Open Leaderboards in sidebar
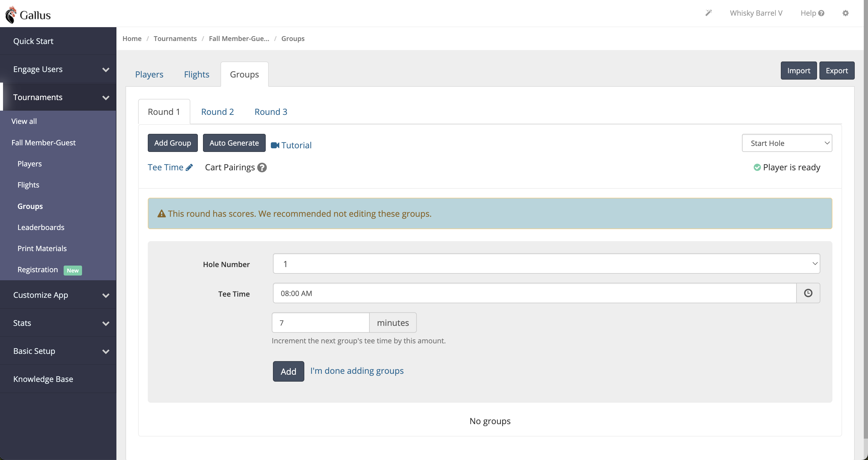868x460 pixels. 41,227
